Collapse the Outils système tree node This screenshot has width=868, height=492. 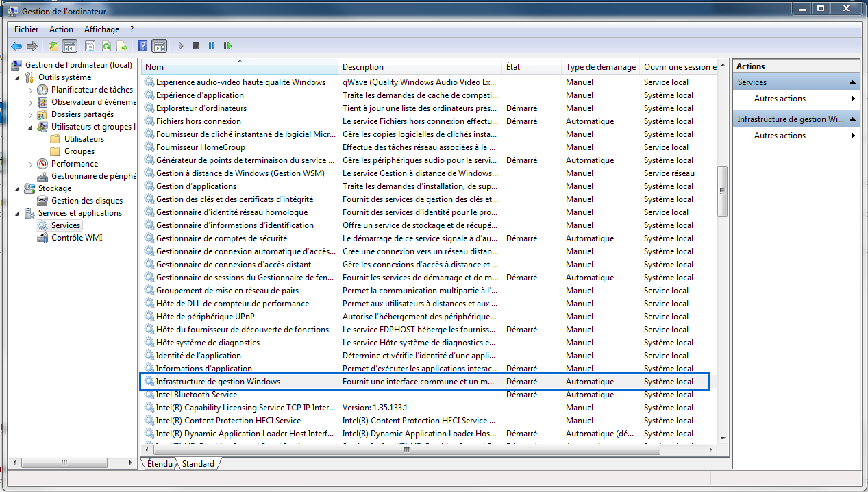18,77
